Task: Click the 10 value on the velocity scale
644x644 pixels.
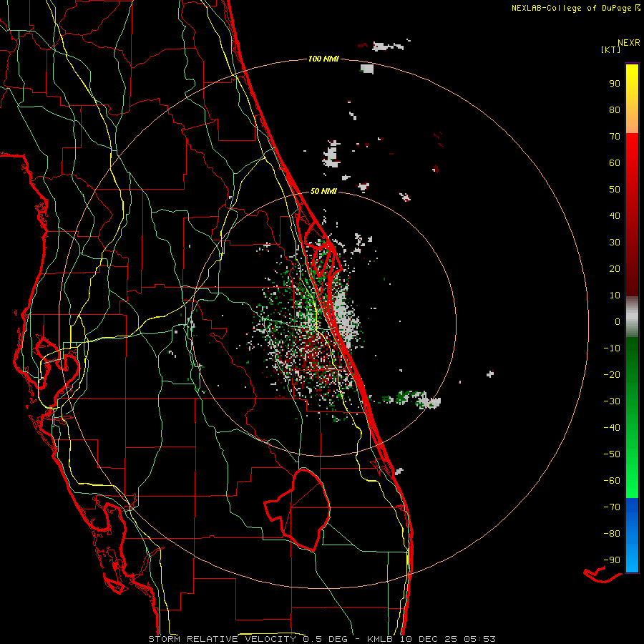Action: click(615, 296)
